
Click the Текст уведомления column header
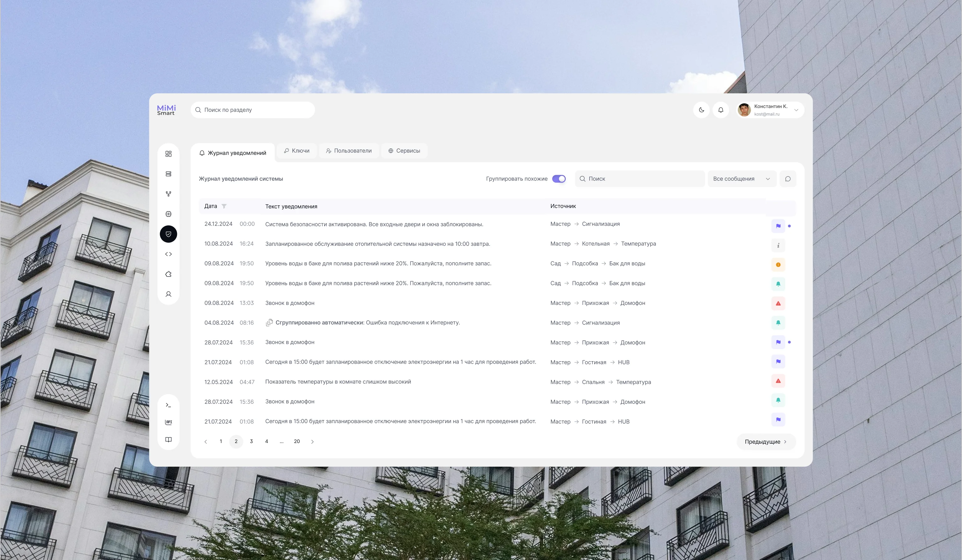coord(291,207)
